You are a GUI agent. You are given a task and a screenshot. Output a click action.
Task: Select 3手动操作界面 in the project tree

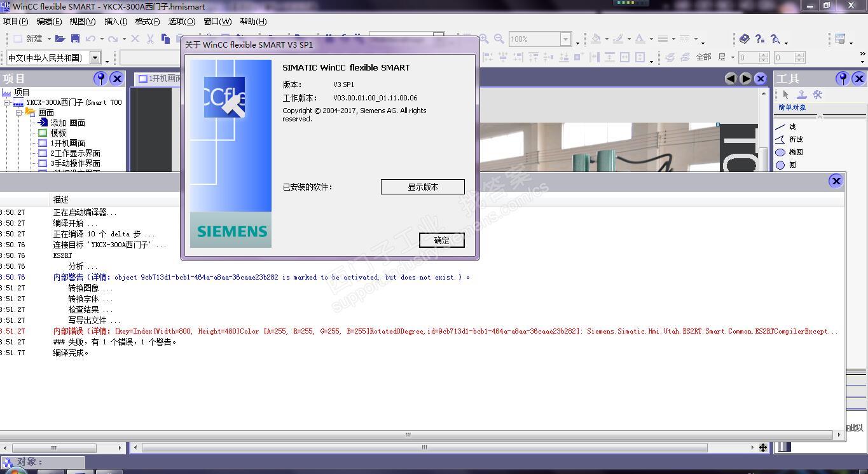click(75, 163)
